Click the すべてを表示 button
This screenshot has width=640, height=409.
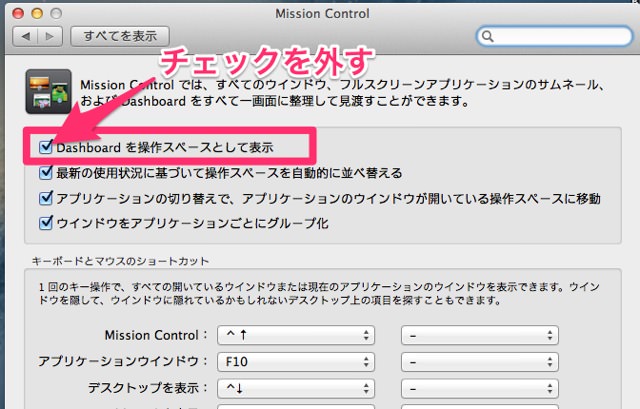(x=120, y=36)
